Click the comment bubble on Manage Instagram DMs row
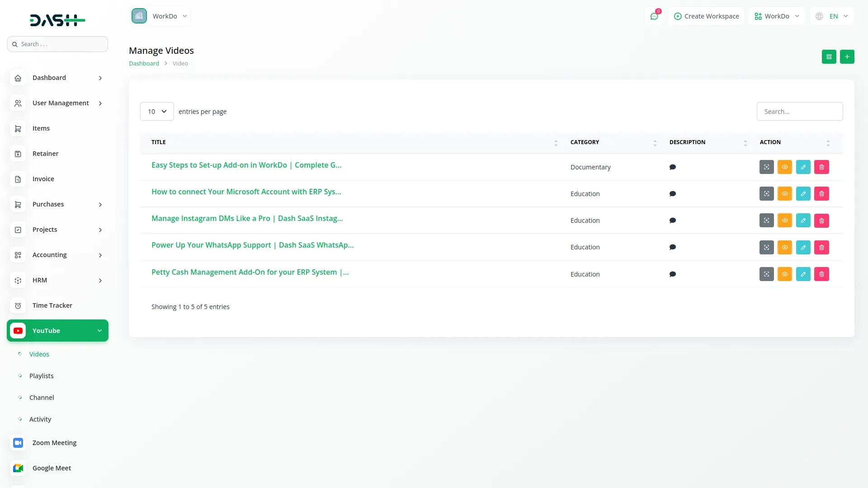Screen dimensions: 868x488 click(x=672, y=220)
